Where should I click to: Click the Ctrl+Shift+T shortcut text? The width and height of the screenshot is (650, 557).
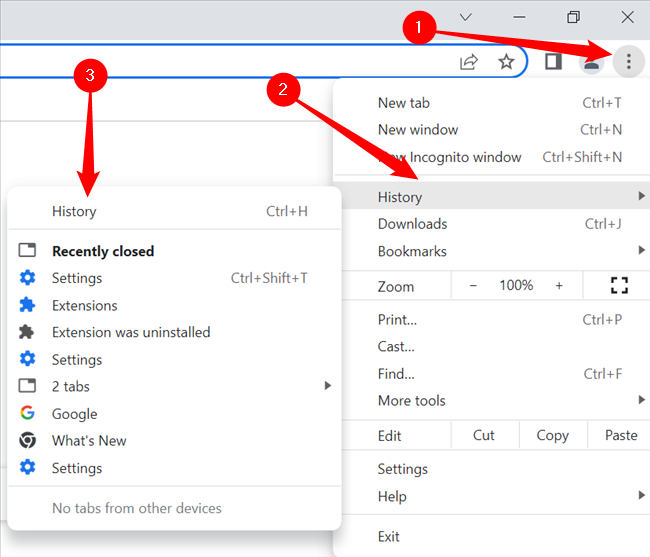coord(269,278)
